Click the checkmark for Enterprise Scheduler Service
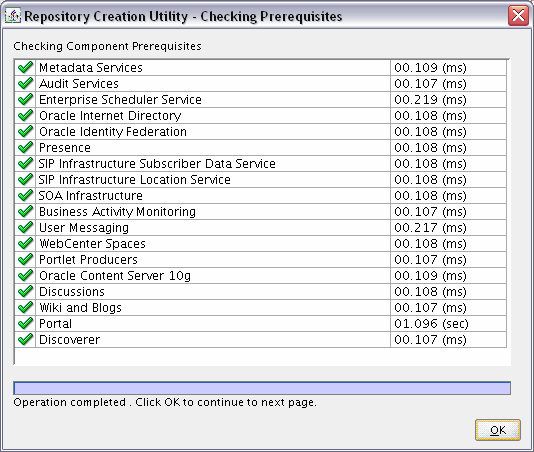This screenshot has height=452, width=534. (26, 99)
